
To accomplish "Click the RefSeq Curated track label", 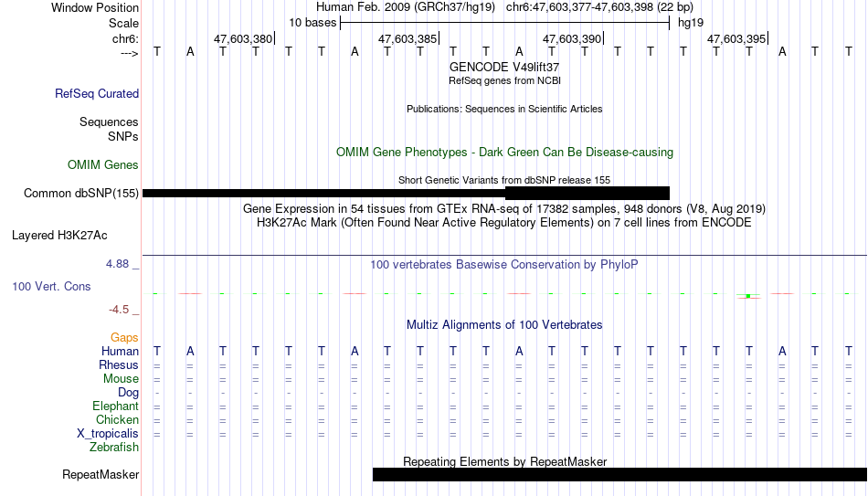I will 97,93.
